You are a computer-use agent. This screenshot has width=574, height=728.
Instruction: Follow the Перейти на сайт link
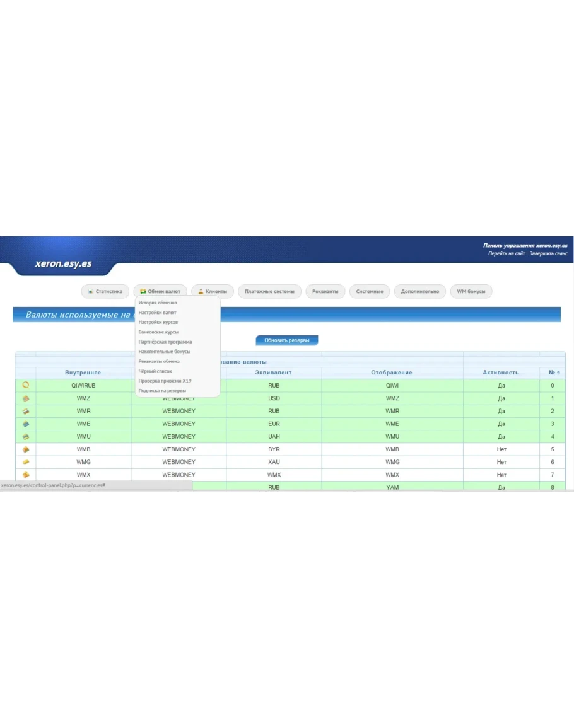click(506, 253)
